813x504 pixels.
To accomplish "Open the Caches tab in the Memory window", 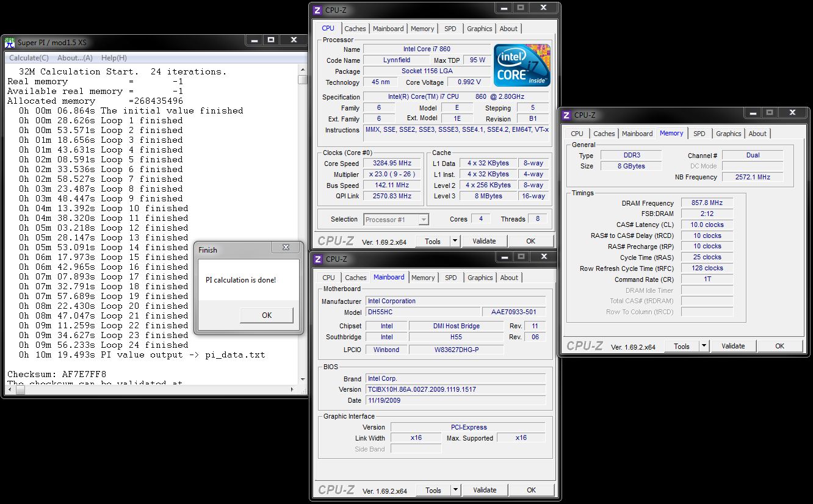I will click(x=604, y=134).
